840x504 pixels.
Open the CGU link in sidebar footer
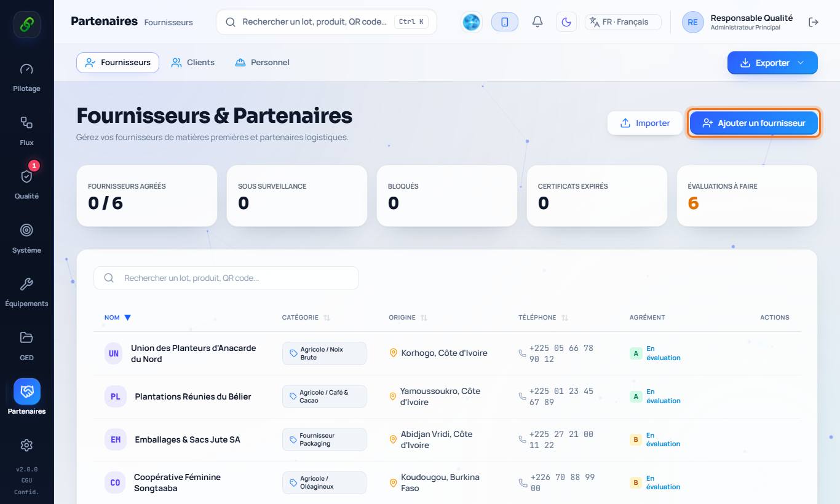click(x=26, y=481)
